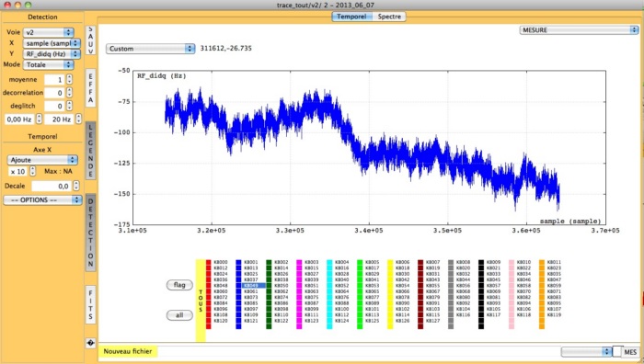The width and height of the screenshot is (644, 364).
Task: Click the decorrelation value stepper arrows
Action: point(69,92)
